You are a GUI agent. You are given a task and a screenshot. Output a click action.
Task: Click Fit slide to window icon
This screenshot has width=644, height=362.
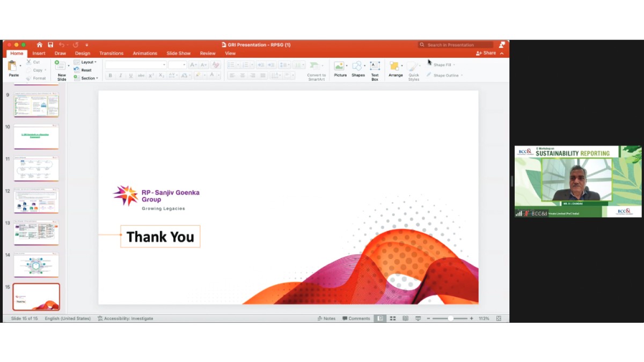(x=499, y=319)
